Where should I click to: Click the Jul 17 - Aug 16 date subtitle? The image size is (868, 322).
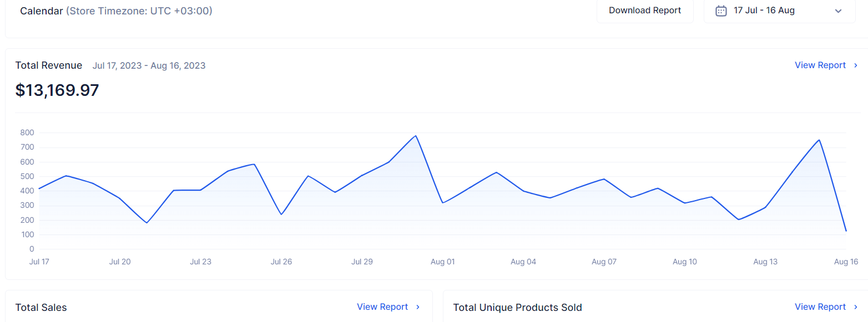tap(149, 65)
